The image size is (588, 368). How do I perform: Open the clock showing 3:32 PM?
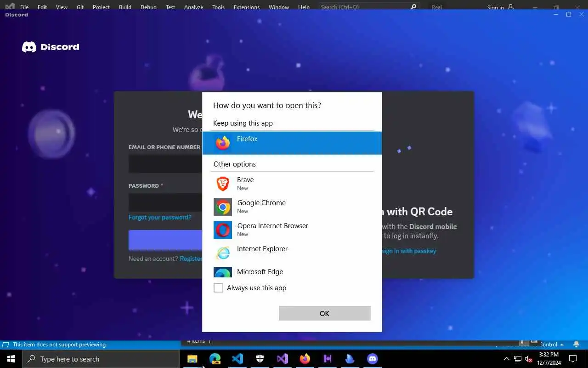click(x=549, y=359)
